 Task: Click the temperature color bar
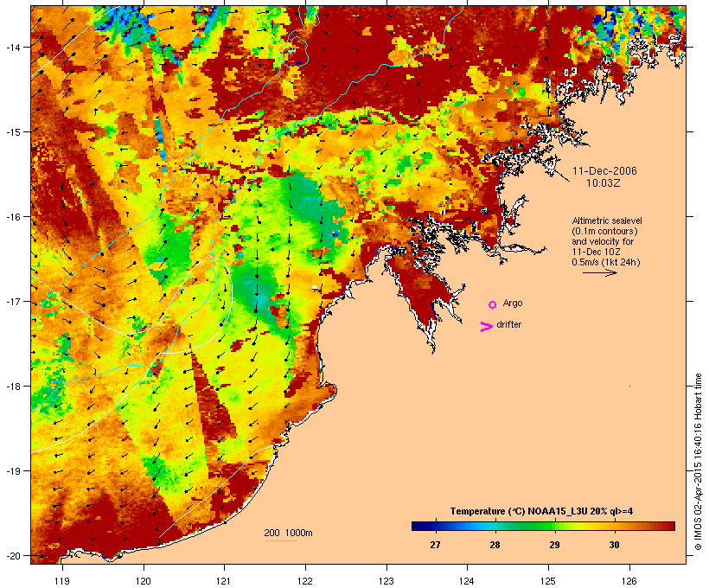click(543, 526)
